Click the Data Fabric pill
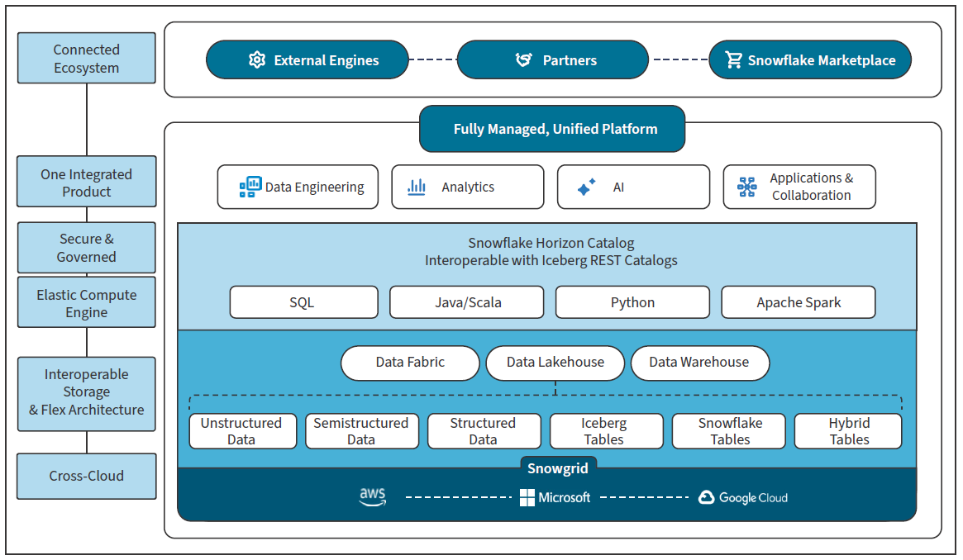963x560 pixels. click(410, 363)
